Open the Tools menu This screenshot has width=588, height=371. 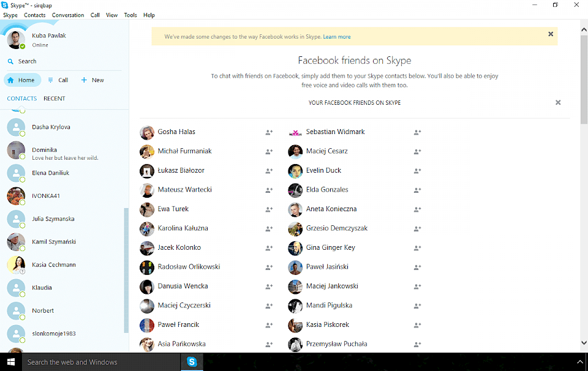pyautogui.click(x=130, y=15)
